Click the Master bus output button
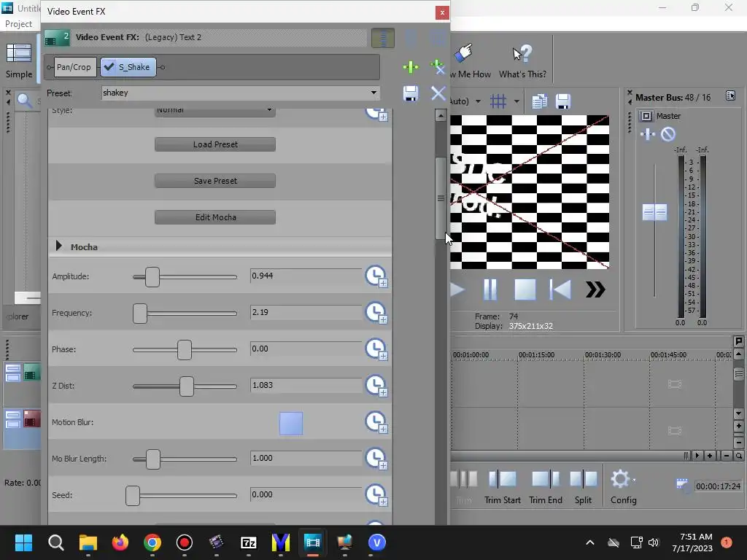This screenshot has height=560, width=747. (x=646, y=116)
